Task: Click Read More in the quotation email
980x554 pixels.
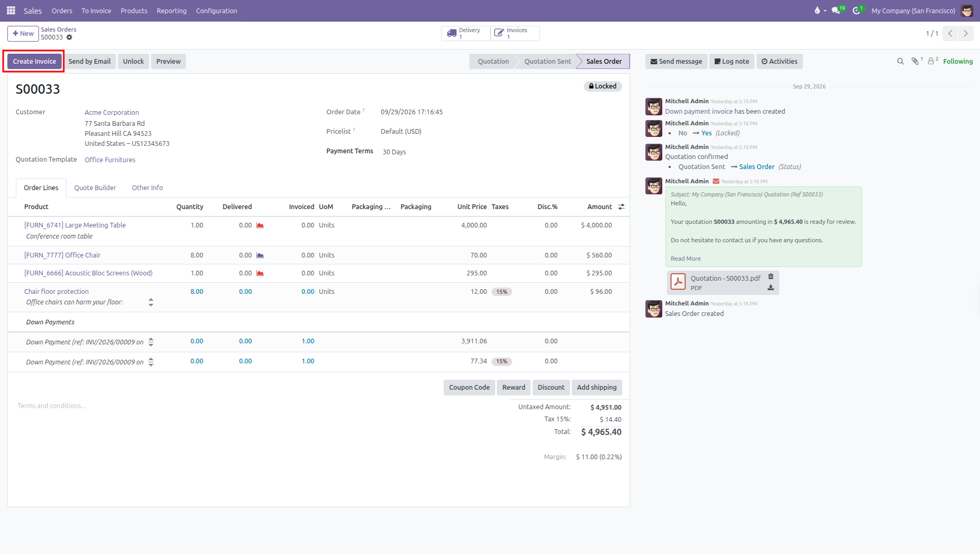Action: coord(685,259)
